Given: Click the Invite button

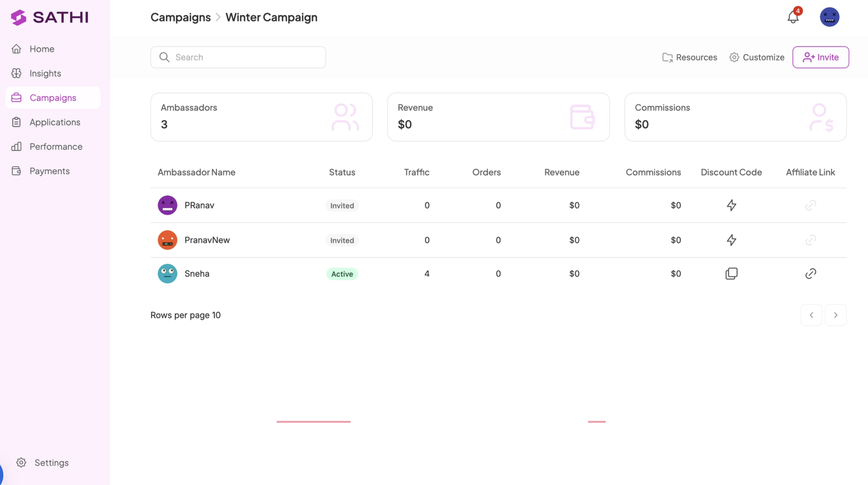Looking at the screenshot, I should (821, 57).
